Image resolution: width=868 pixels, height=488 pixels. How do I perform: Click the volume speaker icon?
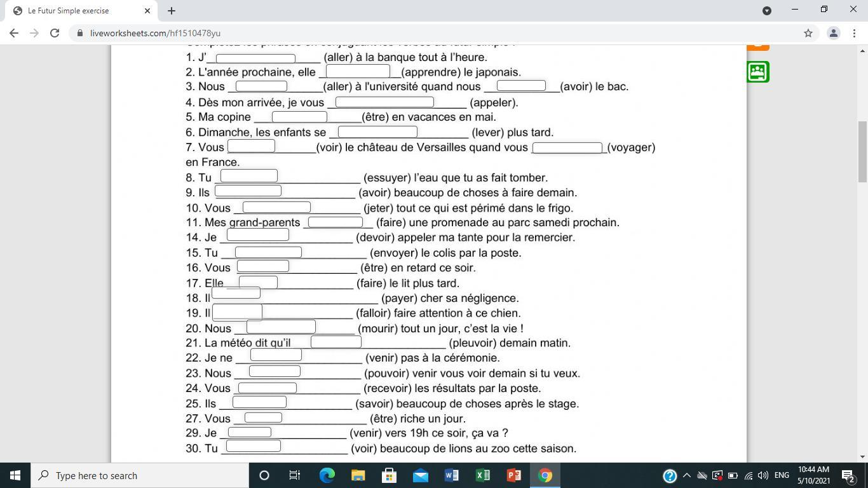(x=763, y=475)
